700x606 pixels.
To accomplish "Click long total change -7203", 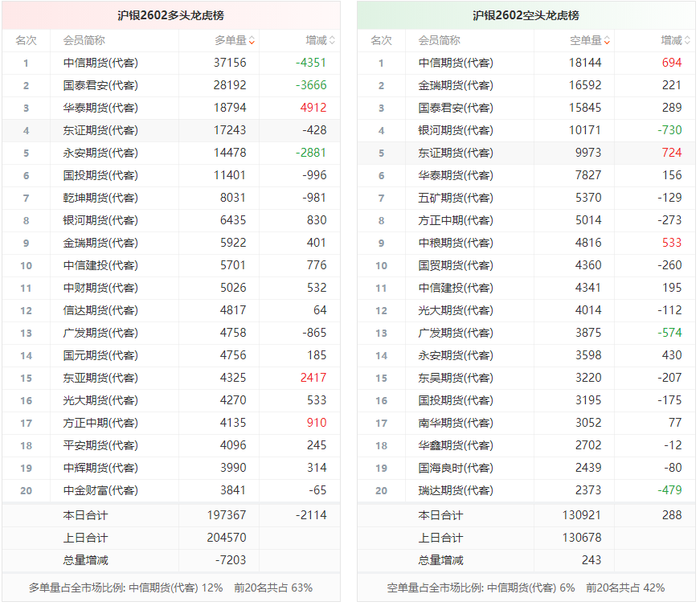I will (x=231, y=560).
